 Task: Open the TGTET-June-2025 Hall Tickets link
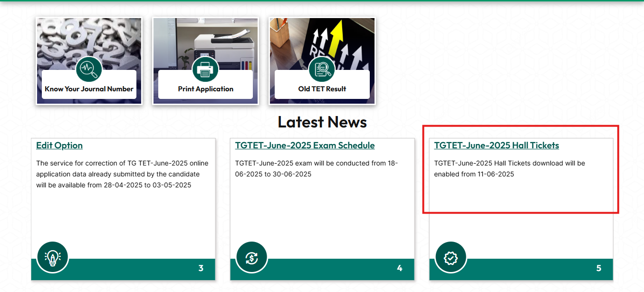tap(496, 145)
